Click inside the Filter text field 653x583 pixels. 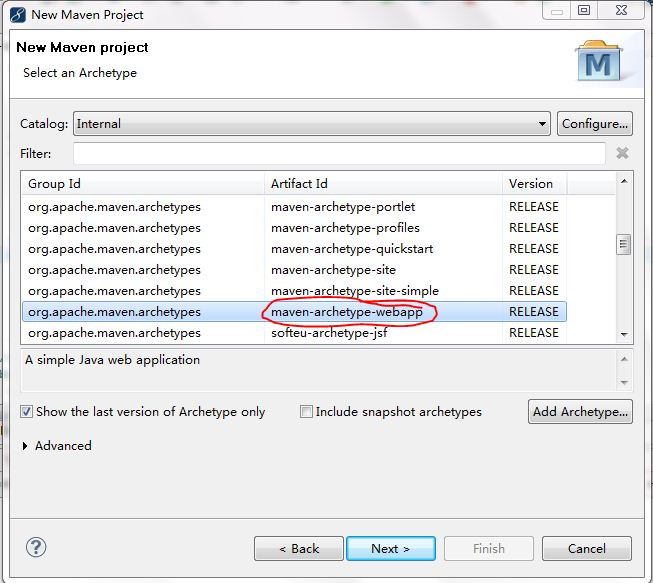tap(339, 154)
